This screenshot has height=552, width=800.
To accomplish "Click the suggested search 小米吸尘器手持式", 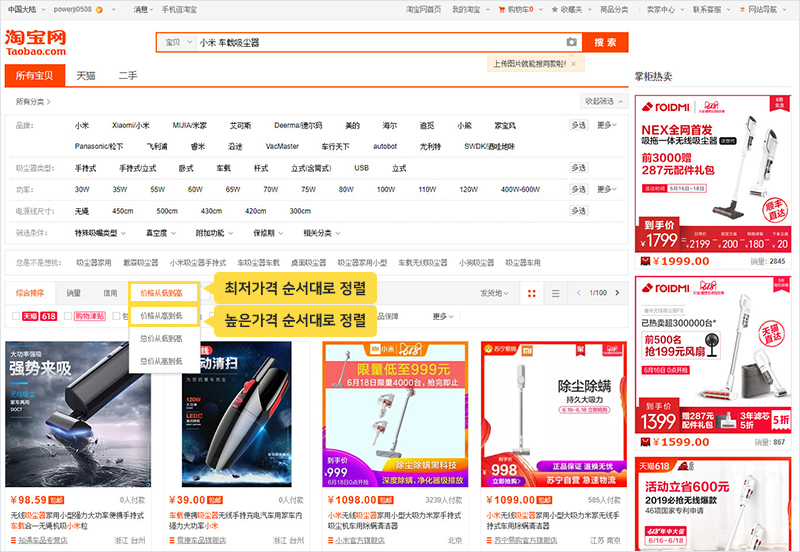I will coord(197,262).
